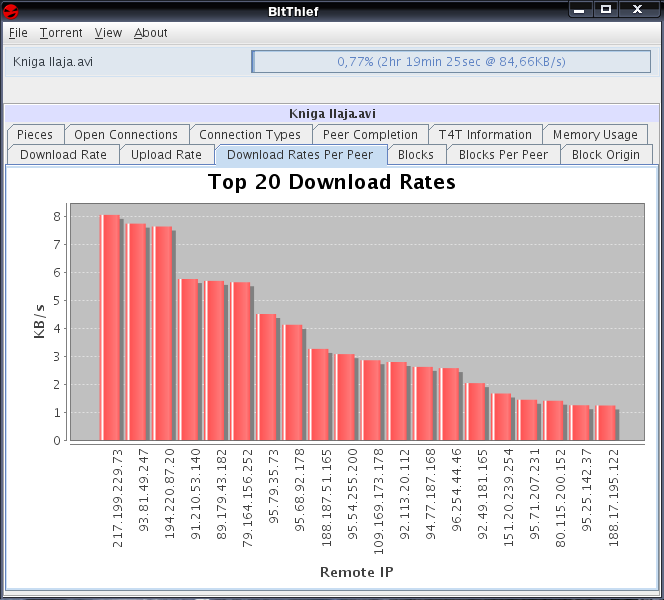This screenshot has height=600, width=664.
Task: Click the IP label 93.81.49.247
Action: [144, 490]
